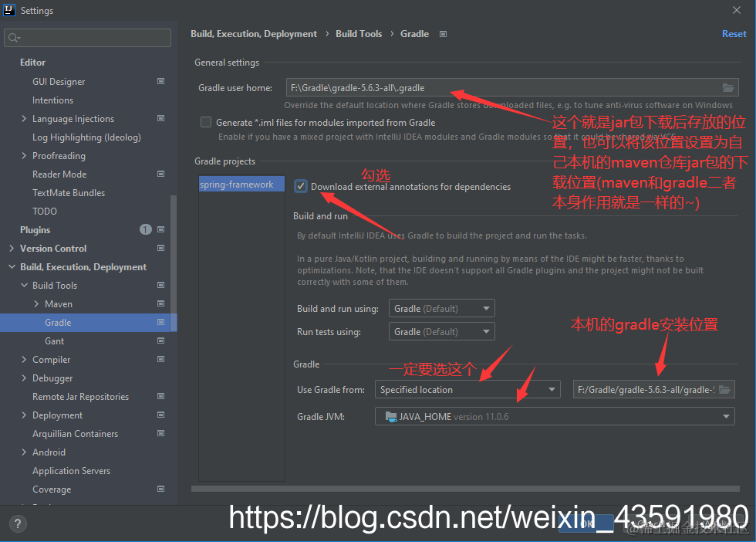Open Use Gradle from dropdown

467,389
